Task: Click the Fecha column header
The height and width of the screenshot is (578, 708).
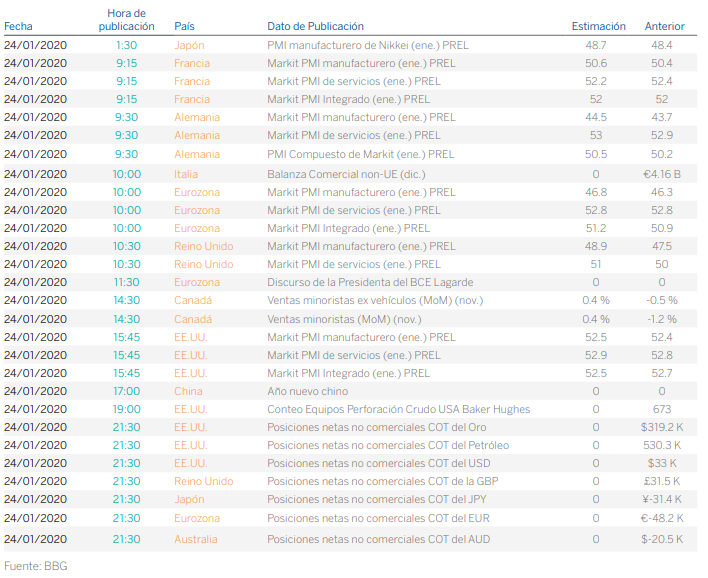Action: 18,26
